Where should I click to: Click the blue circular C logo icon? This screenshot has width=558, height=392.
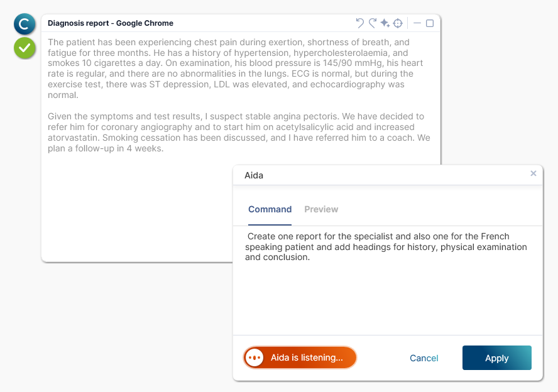pyautogui.click(x=25, y=24)
